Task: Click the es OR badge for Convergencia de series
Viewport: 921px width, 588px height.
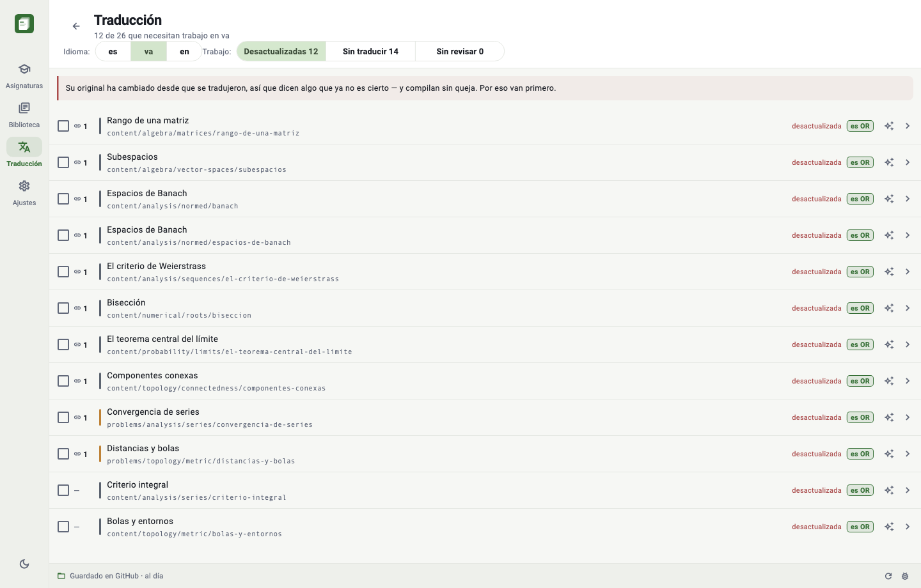Action: tap(860, 417)
